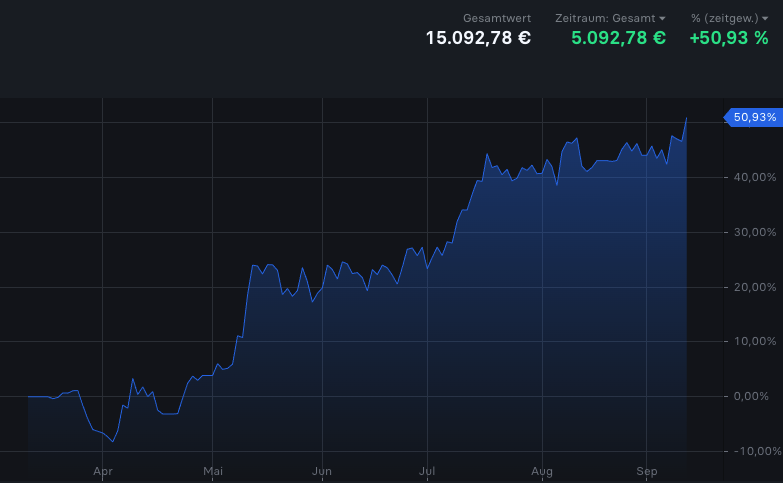This screenshot has height=483, width=783.
Task: Click the blue 50,93% price marker
Action: click(753, 117)
